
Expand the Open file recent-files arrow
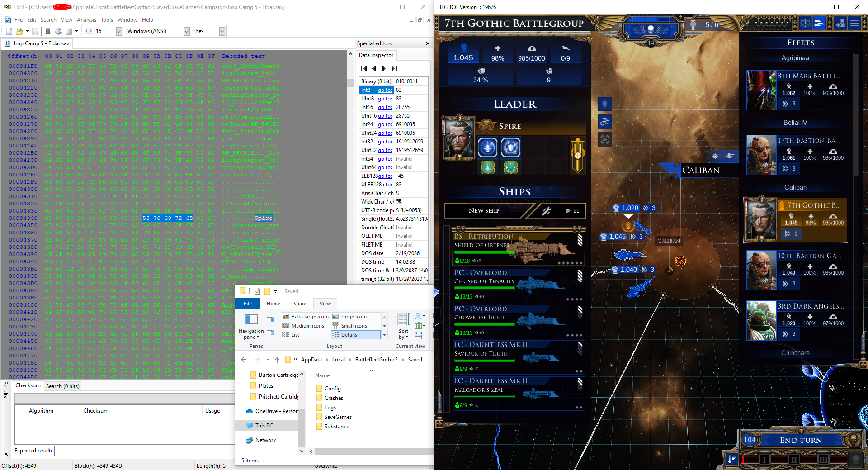[27, 31]
